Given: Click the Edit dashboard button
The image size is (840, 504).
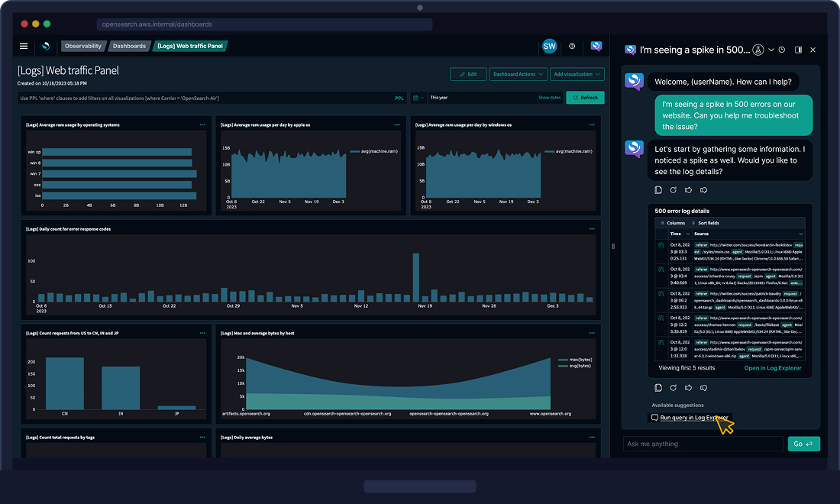Looking at the screenshot, I should point(468,74).
